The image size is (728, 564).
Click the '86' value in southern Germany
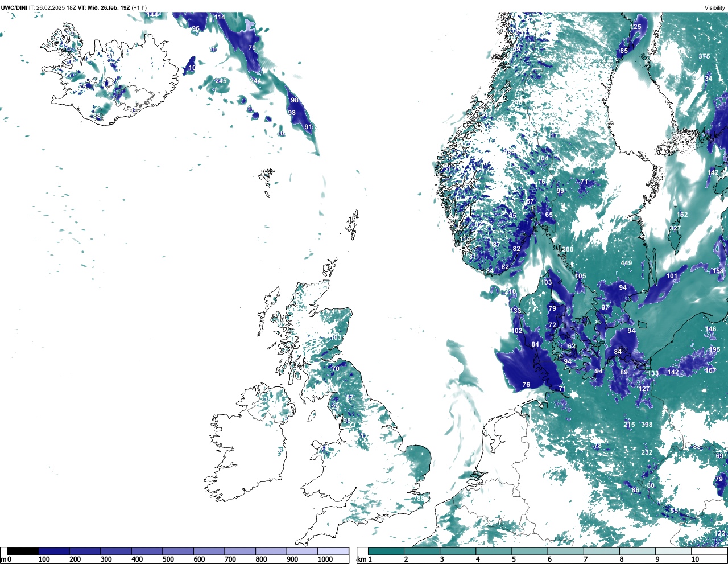[x=635, y=490]
